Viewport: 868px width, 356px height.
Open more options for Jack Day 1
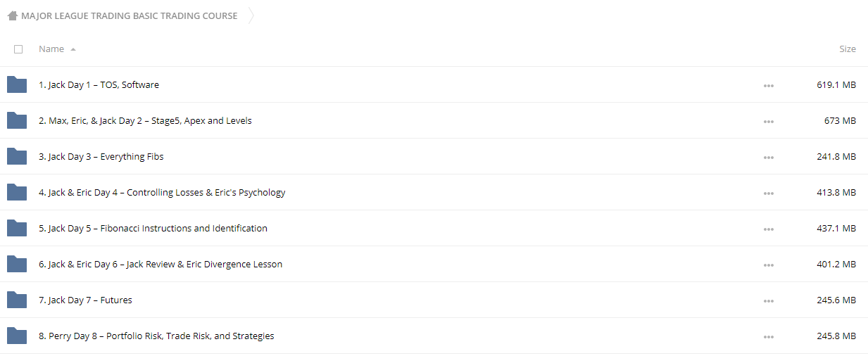[768, 86]
